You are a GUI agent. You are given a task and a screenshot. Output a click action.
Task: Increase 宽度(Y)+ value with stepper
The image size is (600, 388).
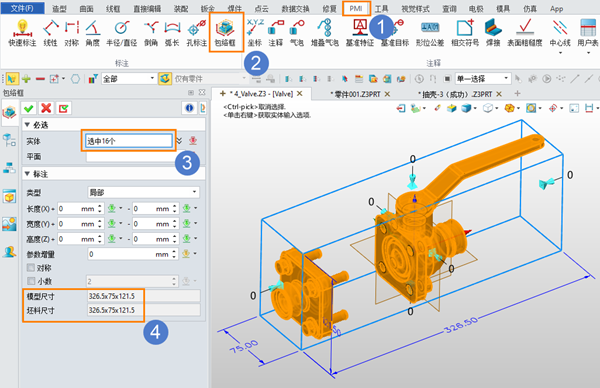100,221
